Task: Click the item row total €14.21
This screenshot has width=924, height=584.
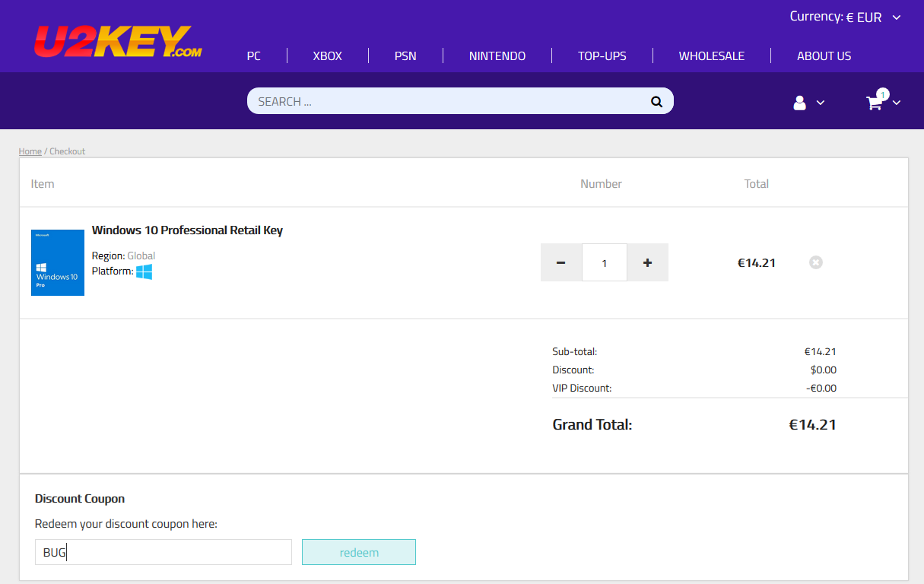Action: pyautogui.click(x=757, y=263)
